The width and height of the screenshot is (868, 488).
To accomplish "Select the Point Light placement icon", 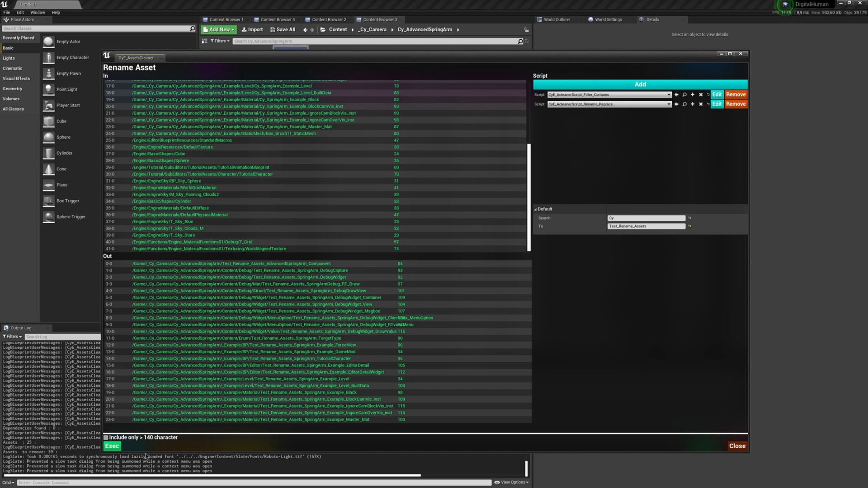I will pyautogui.click(x=48, y=89).
